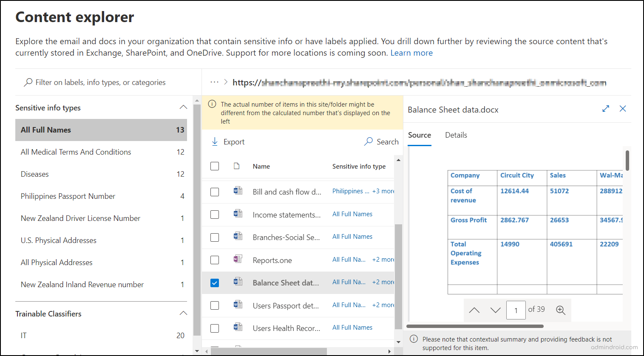Screen dimensions: 644x356
Task: Go to next preview page with down arrow
Action: 495,310
